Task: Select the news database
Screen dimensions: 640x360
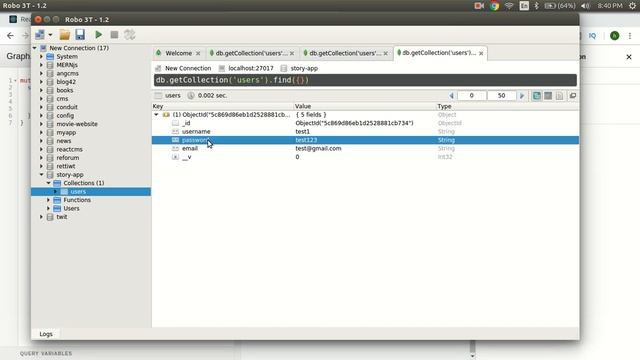Action: tap(64, 141)
